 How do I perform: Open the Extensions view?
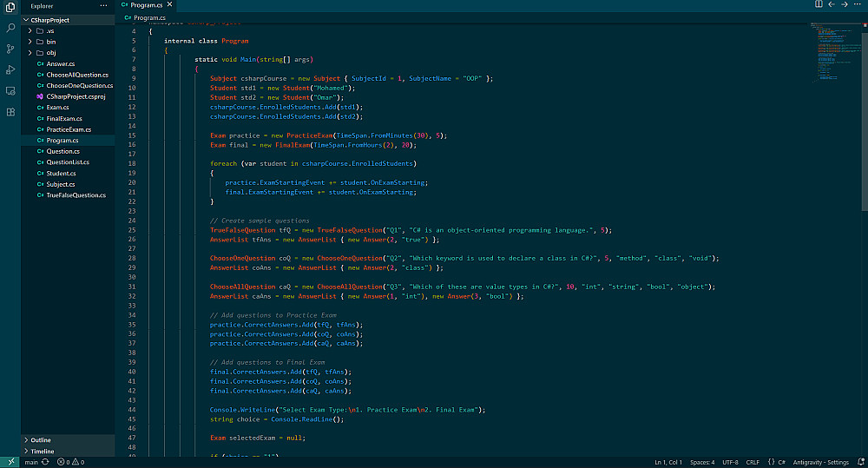coord(10,112)
